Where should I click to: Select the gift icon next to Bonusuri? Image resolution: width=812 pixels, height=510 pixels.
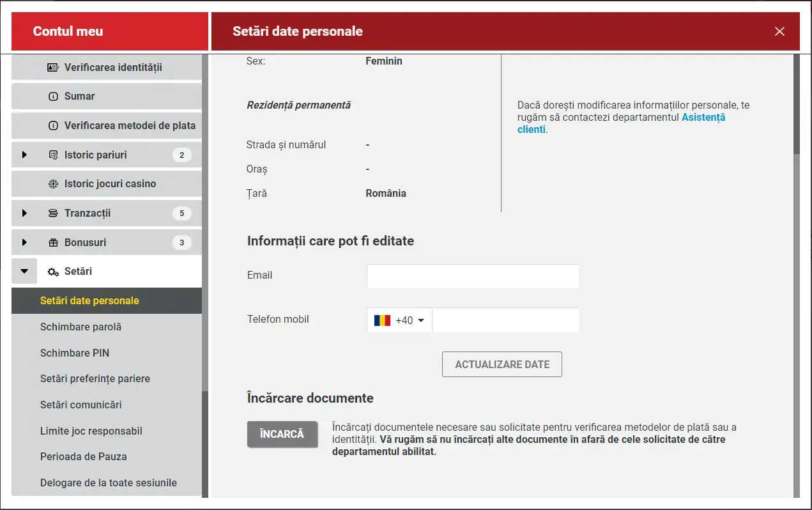[x=52, y=242]
